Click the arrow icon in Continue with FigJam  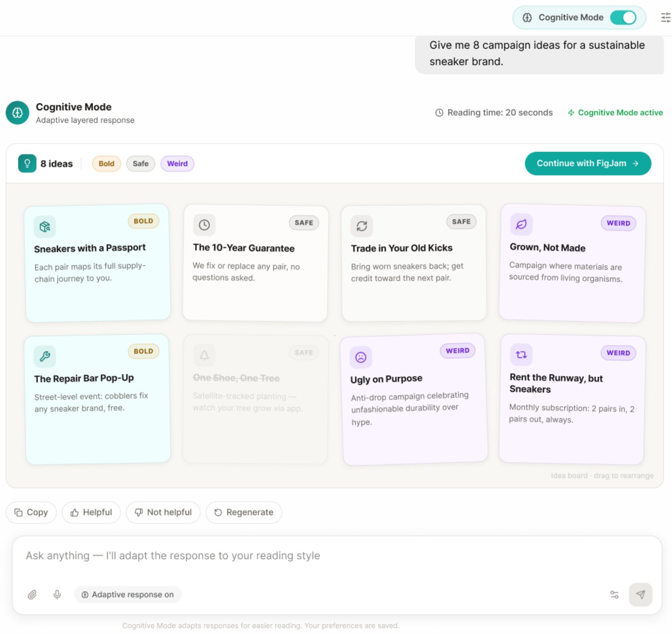pyautogui.click(x=636, y=164)
